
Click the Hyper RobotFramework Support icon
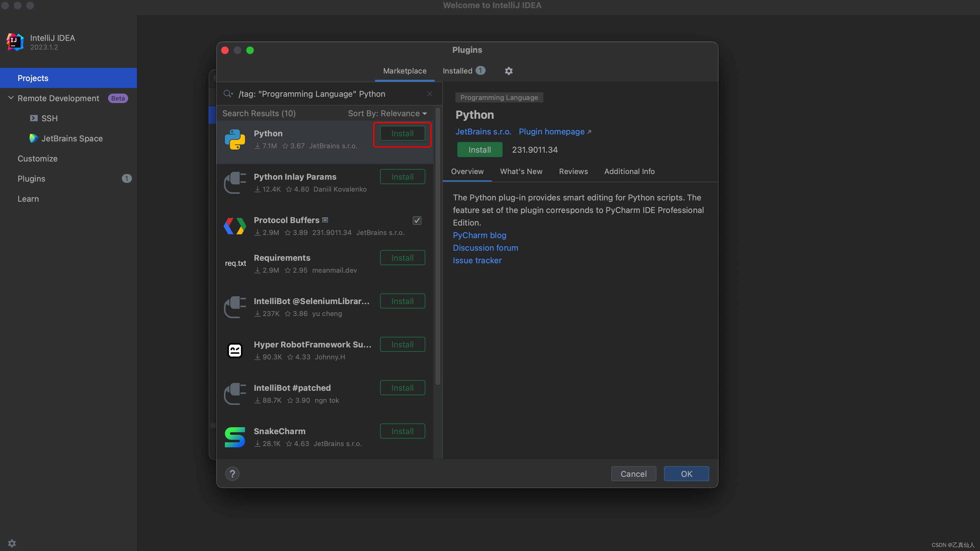click(235, 349)
